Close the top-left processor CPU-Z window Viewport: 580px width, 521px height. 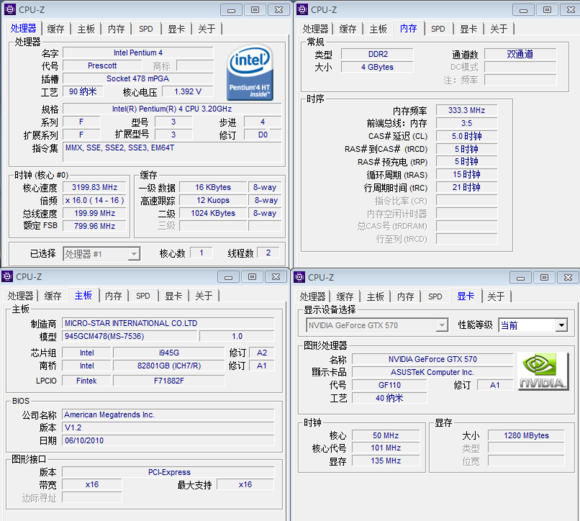[x=279, y=10]
